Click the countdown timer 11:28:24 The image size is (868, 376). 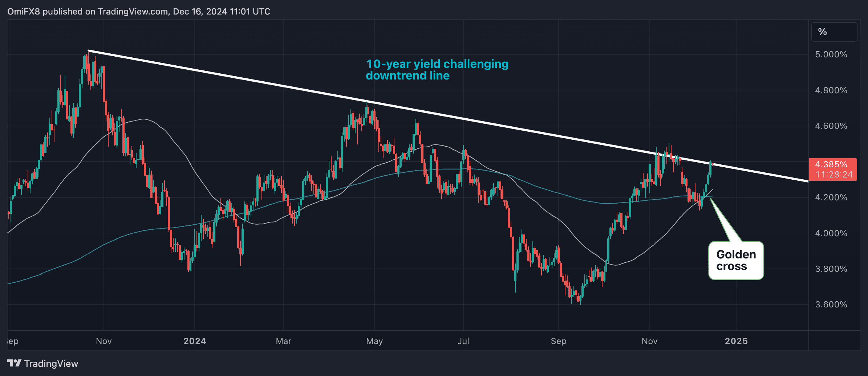pos(834,175)
